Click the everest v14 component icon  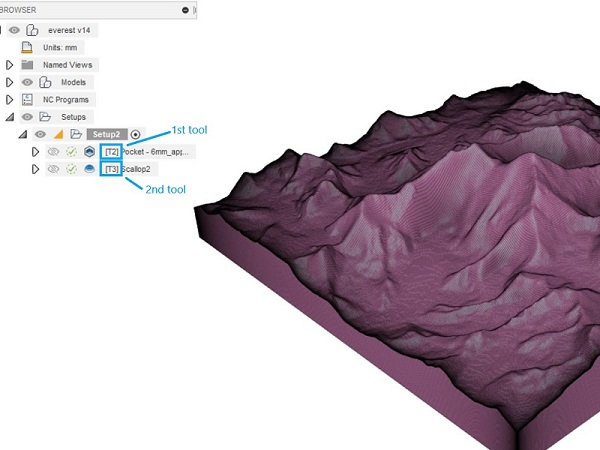[32, 30]
